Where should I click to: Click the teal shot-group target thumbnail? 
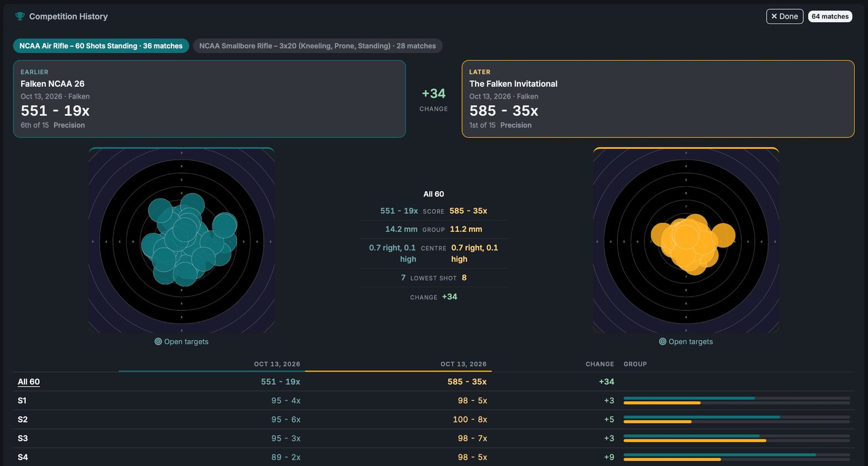click(181, 240)
